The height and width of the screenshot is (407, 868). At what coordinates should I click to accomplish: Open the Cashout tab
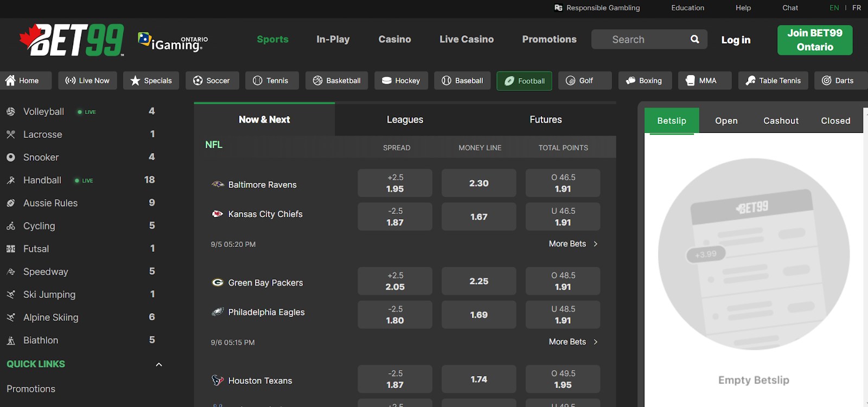(x=781, y=120)
